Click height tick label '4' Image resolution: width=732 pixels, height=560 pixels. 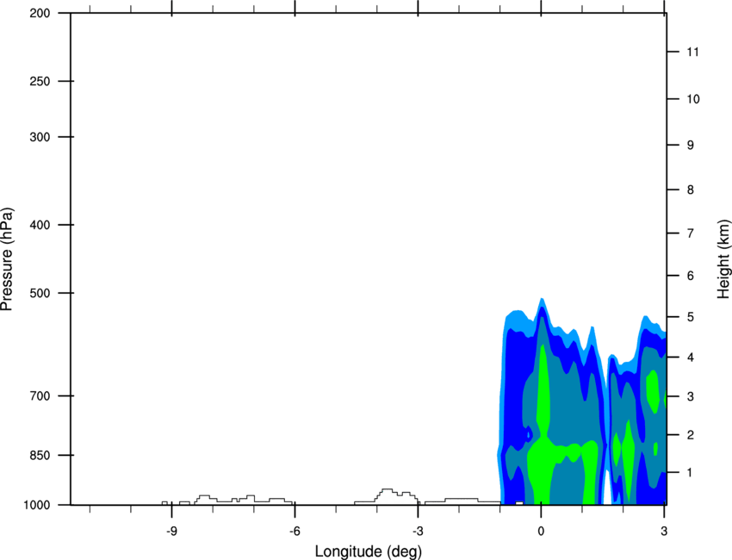pyautogui.click(x=691, y=358)
